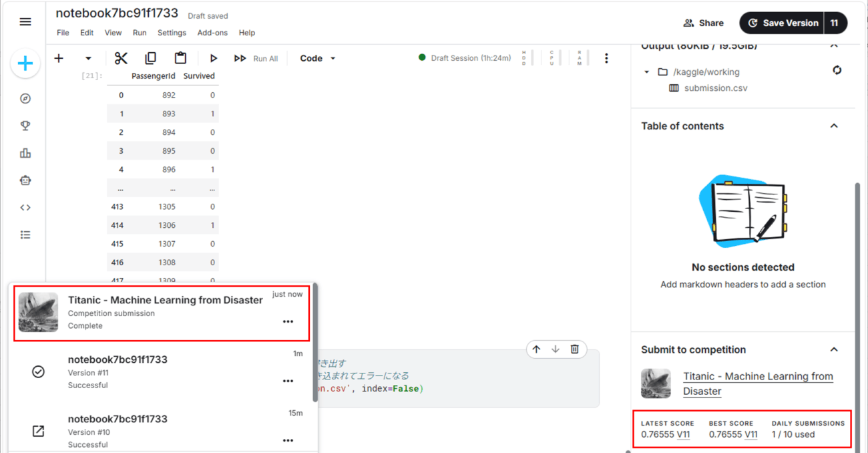Click the Version #10 external-link icon
The height and width of the screenshot is (453, 868).
pos(38,431)
